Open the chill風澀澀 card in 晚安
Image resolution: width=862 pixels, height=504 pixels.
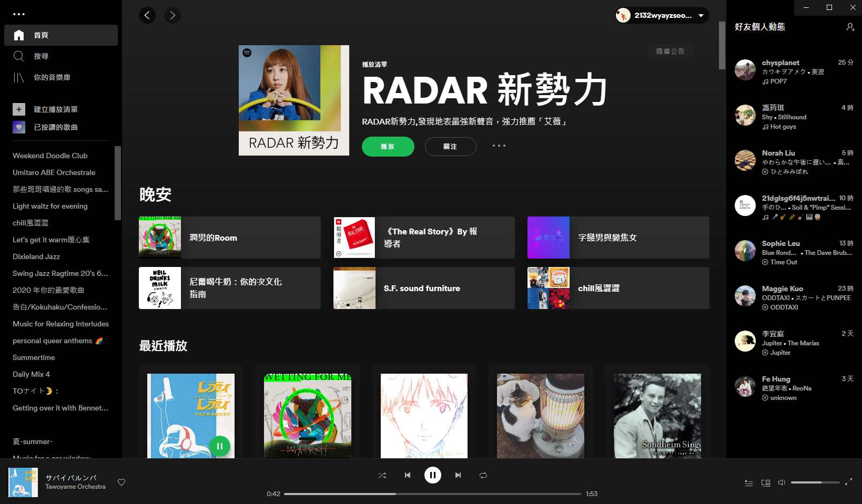pyautogui.click(x=618, y=288)
